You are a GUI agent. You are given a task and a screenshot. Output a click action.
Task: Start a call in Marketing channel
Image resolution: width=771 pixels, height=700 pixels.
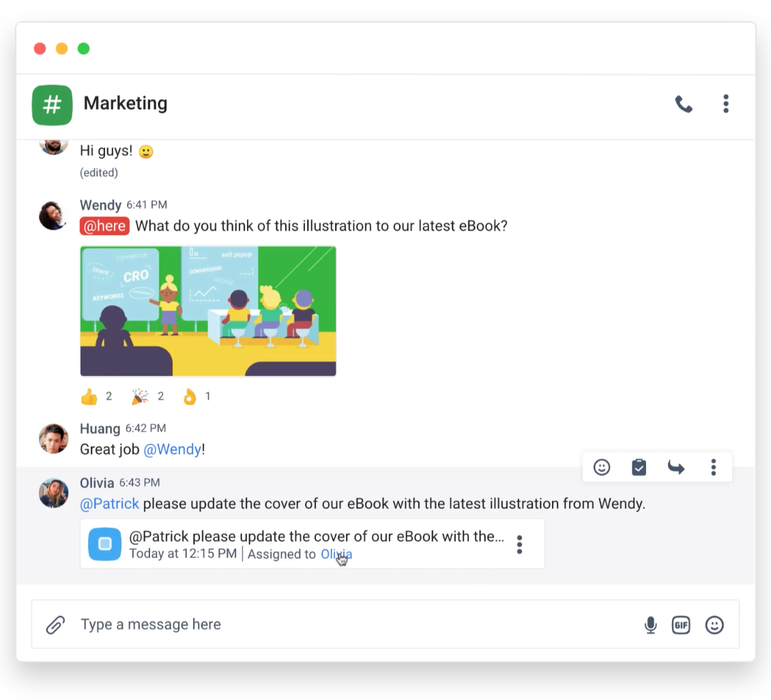pyautogui.click(x=684, y=104)
